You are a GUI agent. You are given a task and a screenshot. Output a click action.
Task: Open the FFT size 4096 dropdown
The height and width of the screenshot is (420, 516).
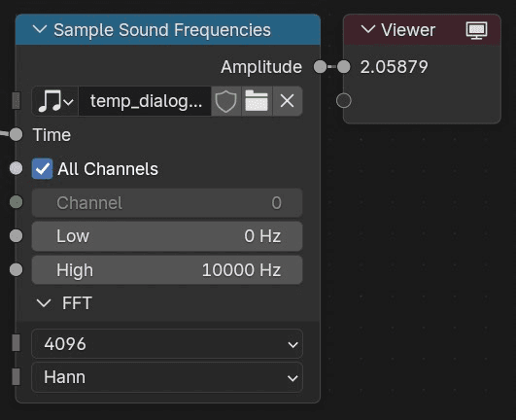click(167, 343)
